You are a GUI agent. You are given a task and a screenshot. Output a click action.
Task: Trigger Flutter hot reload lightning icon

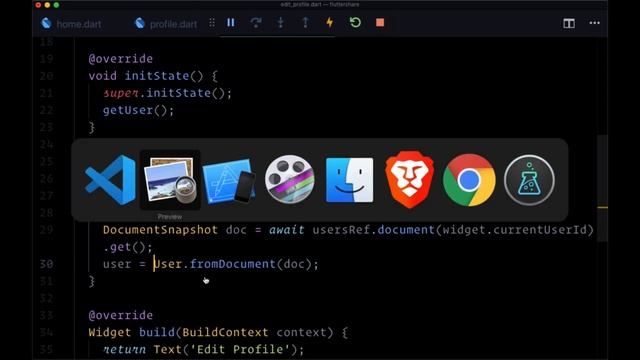[x=330, y=22]
